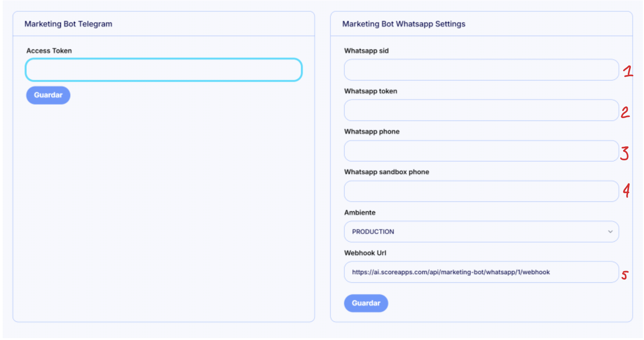
Task: Click the Whatsapp phone label
Action: click(x=372, y=132)
